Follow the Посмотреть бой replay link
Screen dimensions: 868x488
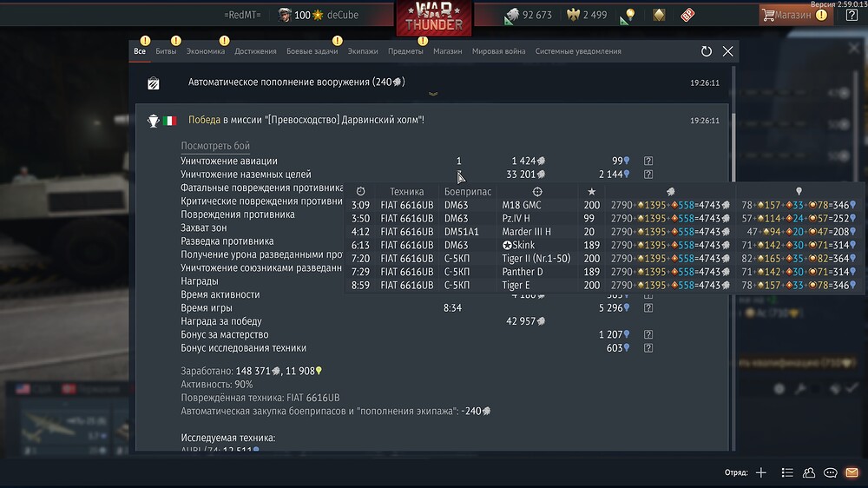coord(215,146)
